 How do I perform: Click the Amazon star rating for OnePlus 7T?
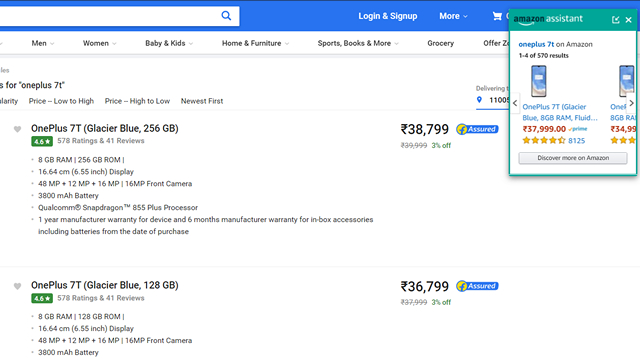tap(544, 140)
